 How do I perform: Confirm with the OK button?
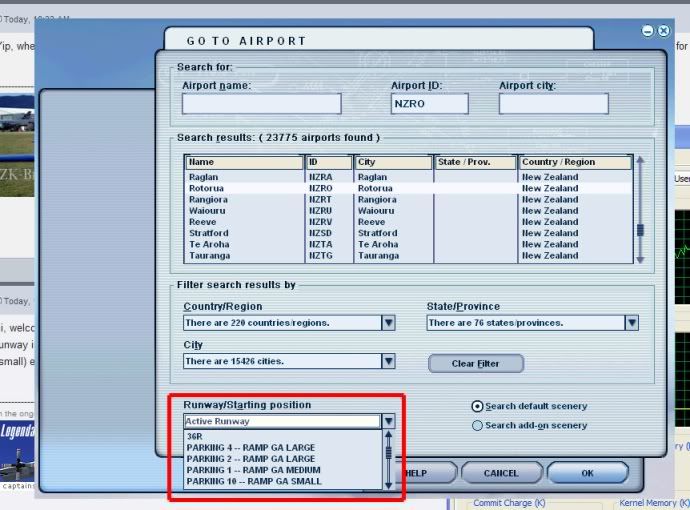click(x=587, y=473)
